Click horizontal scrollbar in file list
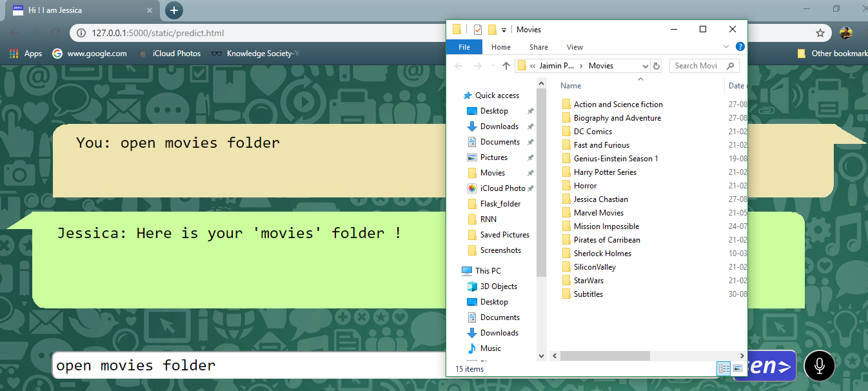The height and width of the screenshot is (391, 868). pyautogui.click(x=604, y=356)
